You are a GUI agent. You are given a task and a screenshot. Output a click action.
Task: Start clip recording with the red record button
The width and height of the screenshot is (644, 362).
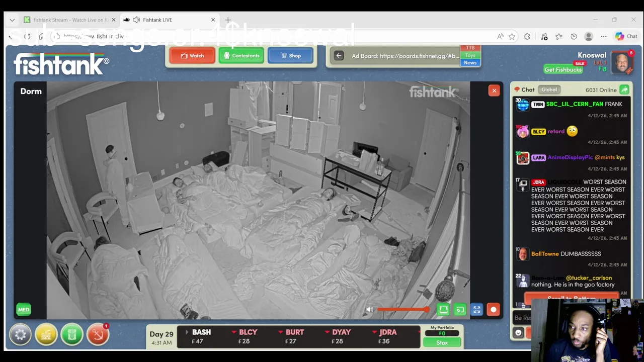(493, 310)
